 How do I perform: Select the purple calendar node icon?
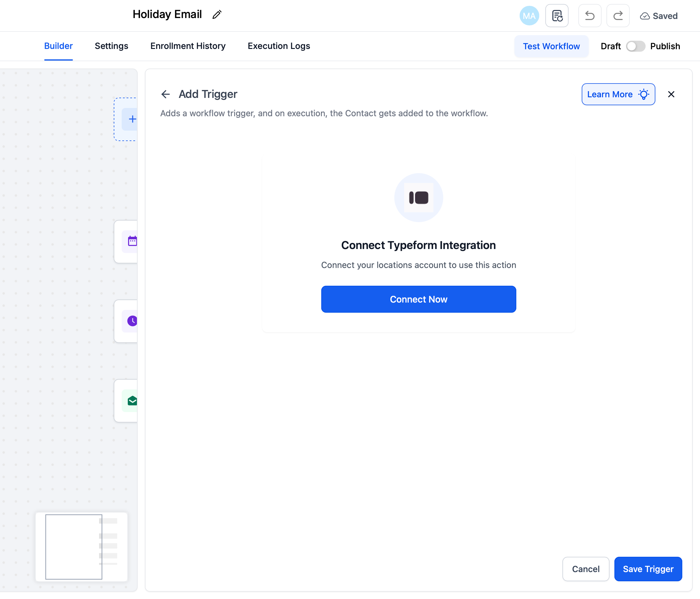(132, 241)
